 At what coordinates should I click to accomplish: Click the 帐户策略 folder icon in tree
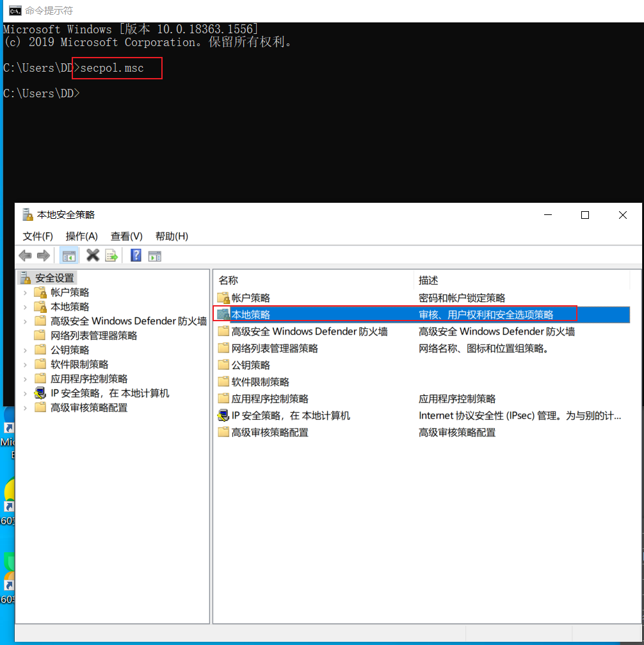(x=40, y=292)
